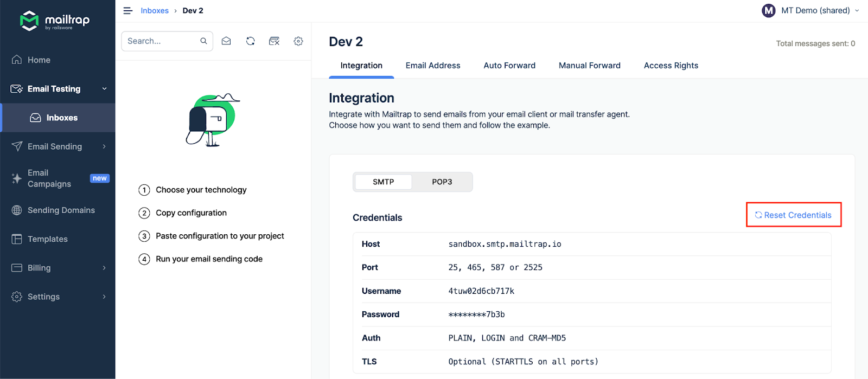The width and height of the screenshot is (868, 379).
Task: Click auth value 'PLAIN, LOGIN and CRAM-MD5'
Action: 507,338
